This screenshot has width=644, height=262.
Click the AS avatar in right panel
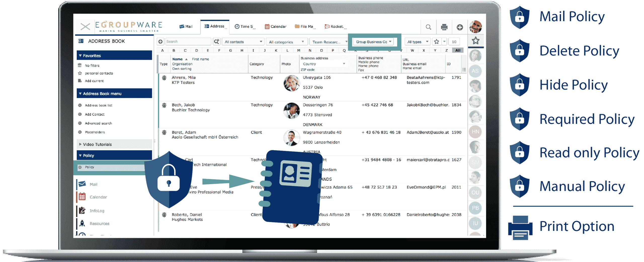point(475,71)
